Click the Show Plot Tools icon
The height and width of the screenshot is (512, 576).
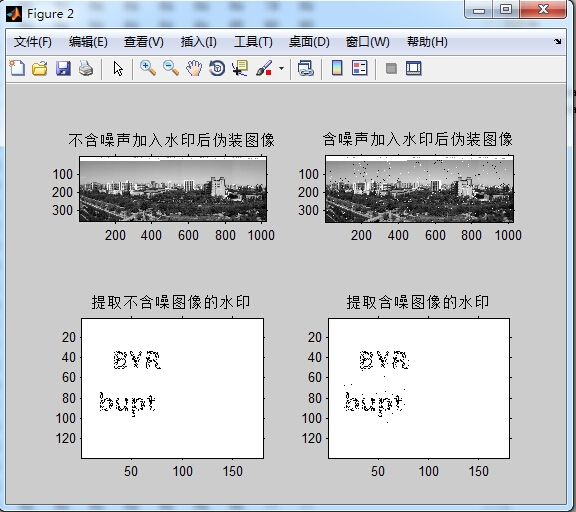coord(414,68)
